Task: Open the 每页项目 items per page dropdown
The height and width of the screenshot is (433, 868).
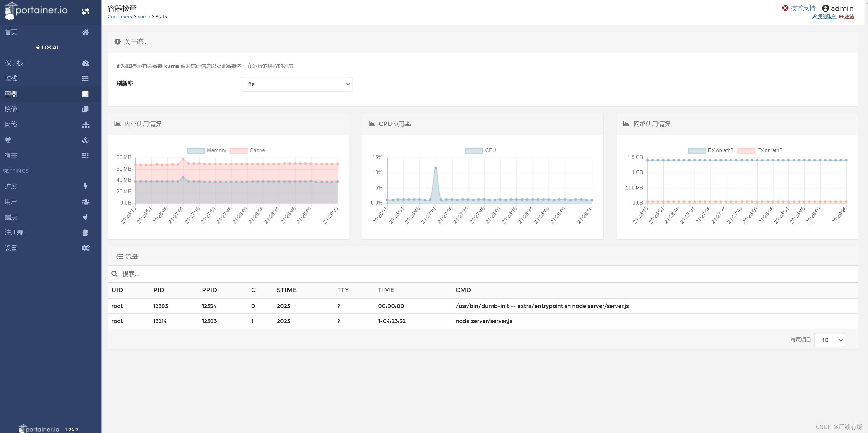Action: 830,340
